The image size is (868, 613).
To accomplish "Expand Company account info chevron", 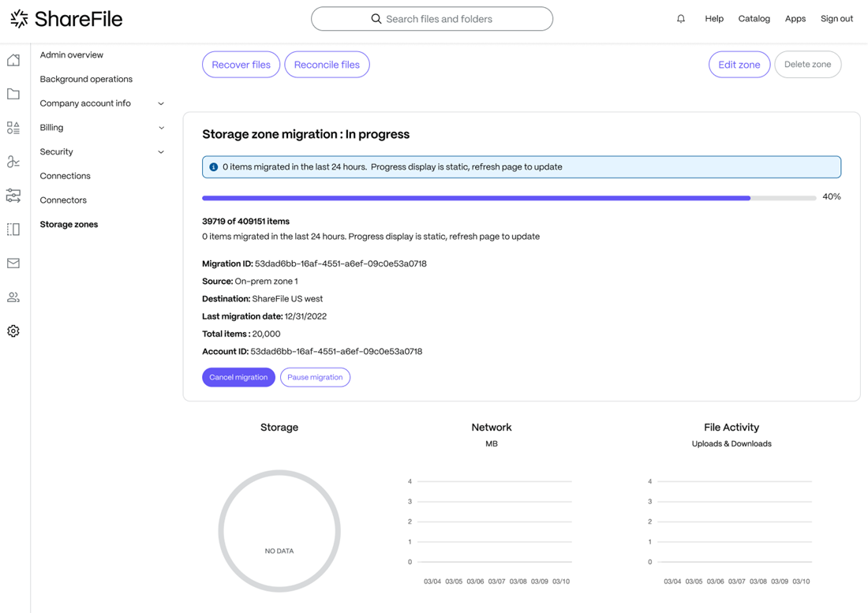I will pos(161,103).
